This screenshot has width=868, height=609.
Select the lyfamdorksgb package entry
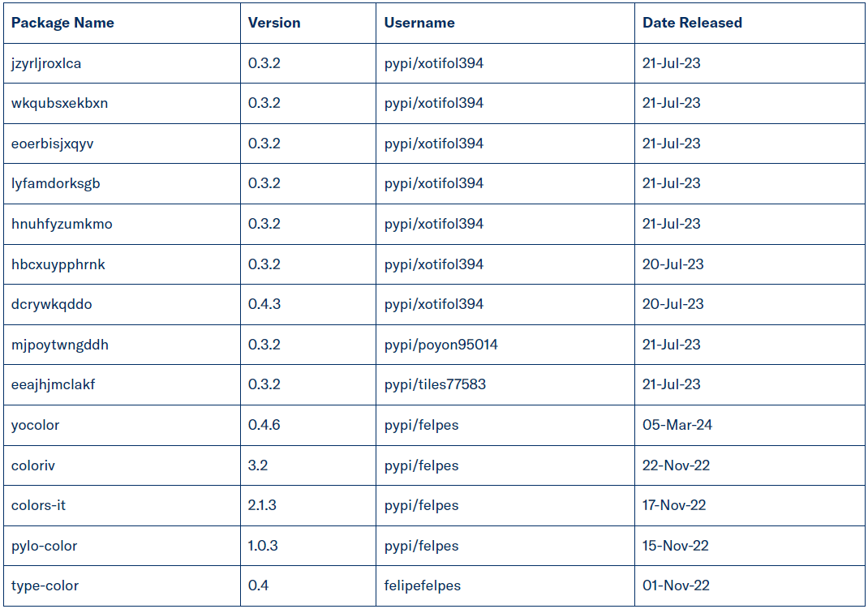[x=56, y=183]
